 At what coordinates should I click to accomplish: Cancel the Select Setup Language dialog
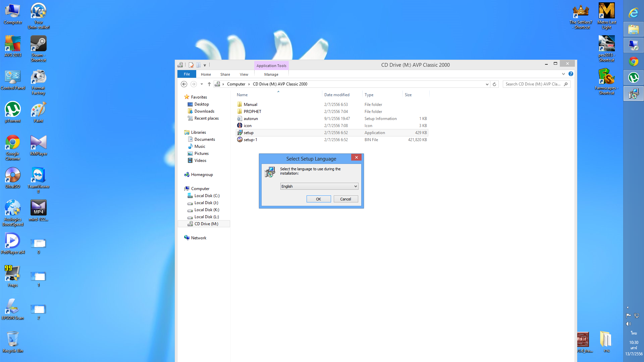(345, 199)
